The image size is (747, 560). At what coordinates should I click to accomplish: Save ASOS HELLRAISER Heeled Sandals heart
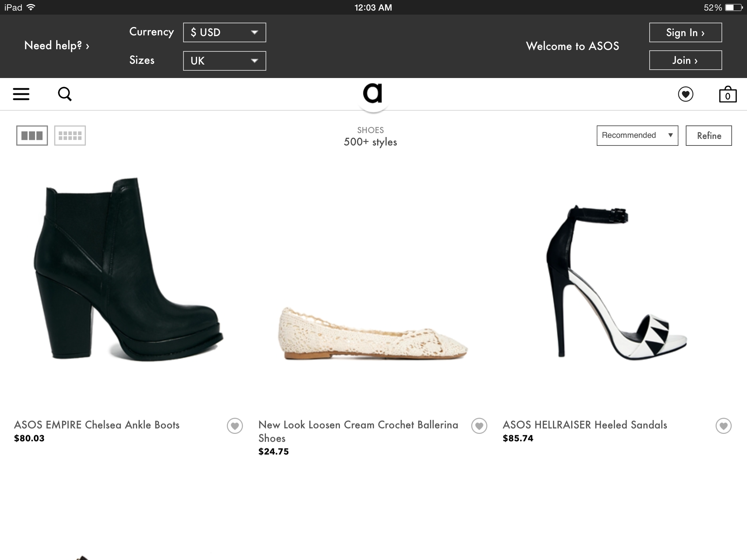click(x=724, y=426)
